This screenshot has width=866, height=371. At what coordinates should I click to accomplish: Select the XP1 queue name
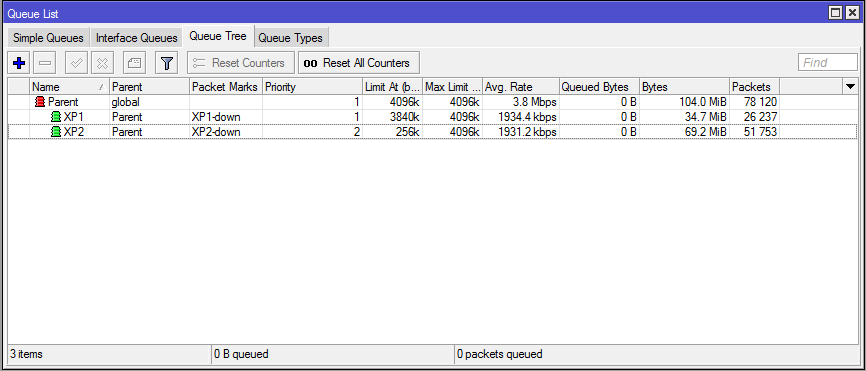pyautogui.click(x=73, y=117)
